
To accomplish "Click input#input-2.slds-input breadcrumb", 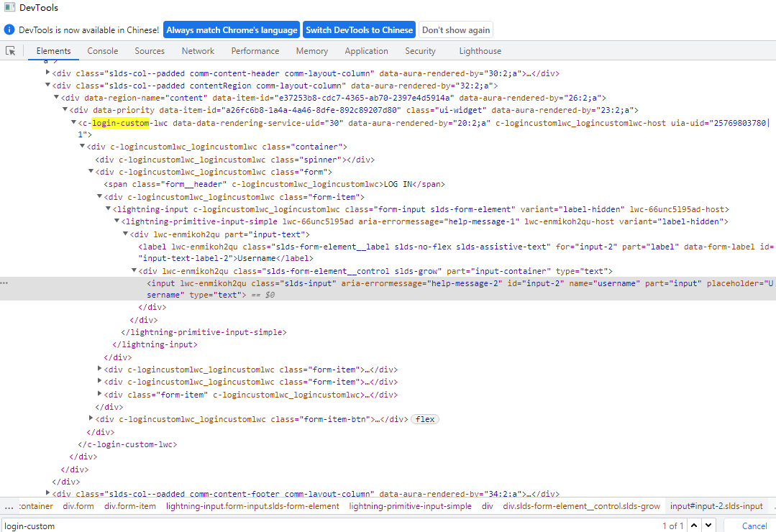I will (x=716, y=506).
